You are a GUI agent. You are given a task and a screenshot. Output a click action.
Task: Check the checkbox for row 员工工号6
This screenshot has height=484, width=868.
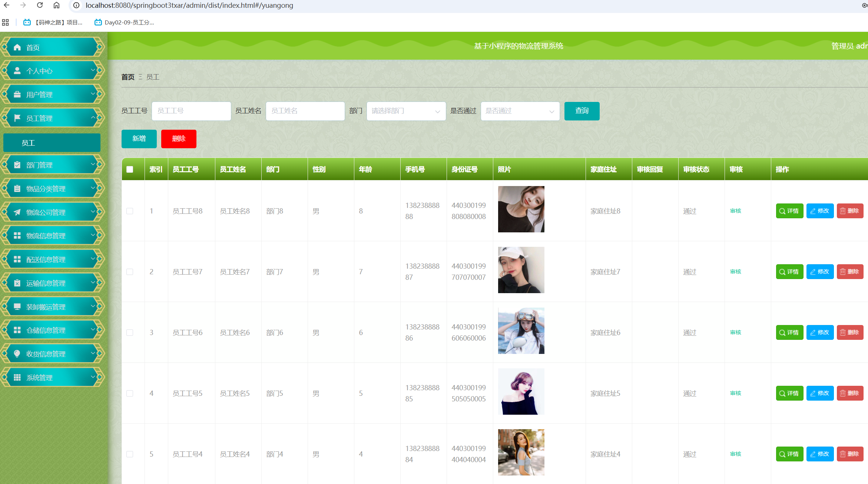pyautogui.click(x=130, y=332)
